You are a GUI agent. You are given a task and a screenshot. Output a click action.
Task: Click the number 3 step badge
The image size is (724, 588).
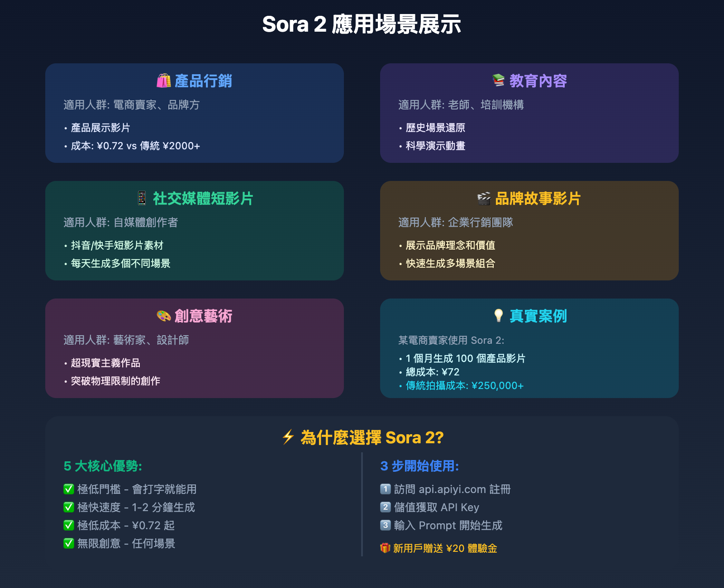click(x=385, y=525)
